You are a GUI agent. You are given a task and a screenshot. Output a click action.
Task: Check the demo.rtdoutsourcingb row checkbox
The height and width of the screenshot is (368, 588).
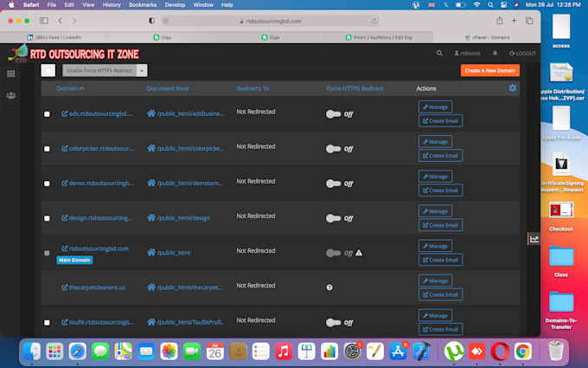47,184
